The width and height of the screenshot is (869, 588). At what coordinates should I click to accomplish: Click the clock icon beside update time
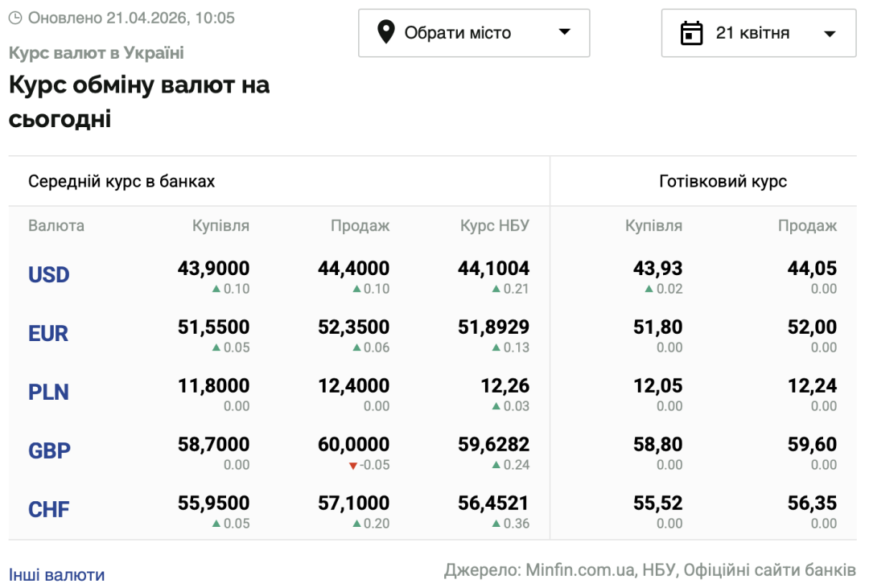(x=15, y=18)
